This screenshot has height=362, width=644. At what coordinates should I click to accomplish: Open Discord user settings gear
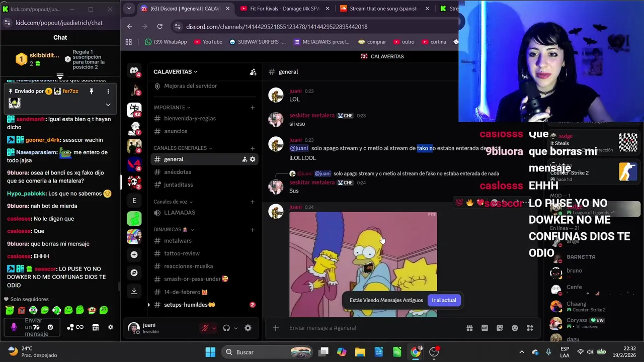(x=248, y=328)
